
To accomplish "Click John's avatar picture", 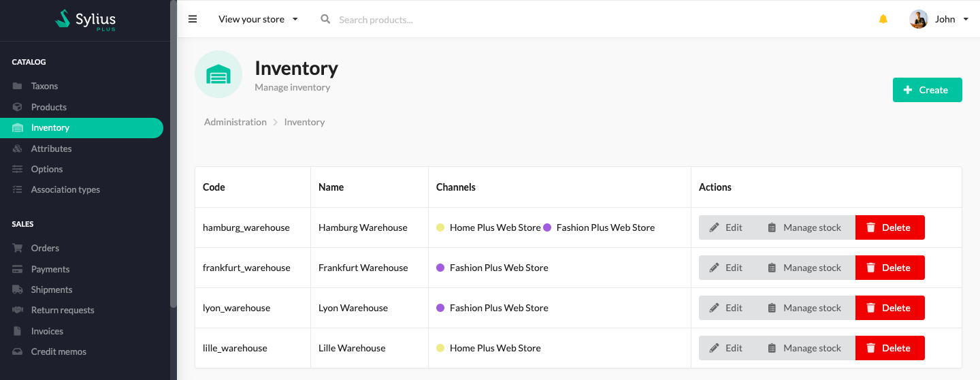I will point(919,19).
